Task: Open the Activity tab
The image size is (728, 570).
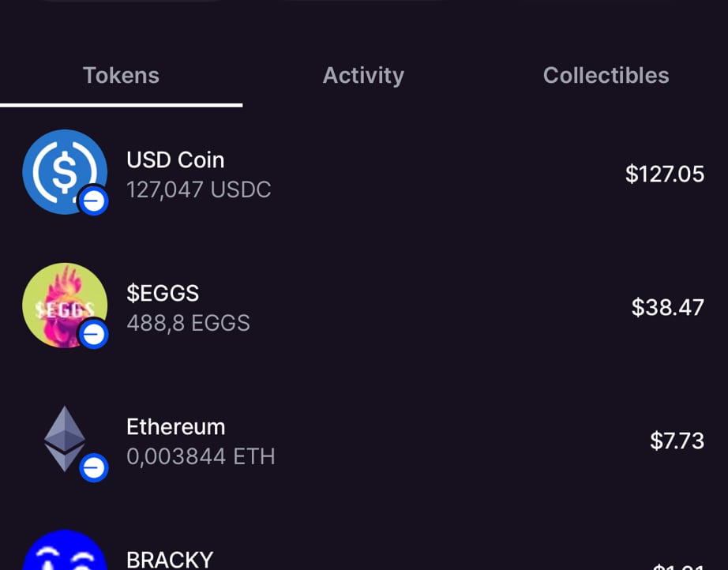Action: (363, 76)
